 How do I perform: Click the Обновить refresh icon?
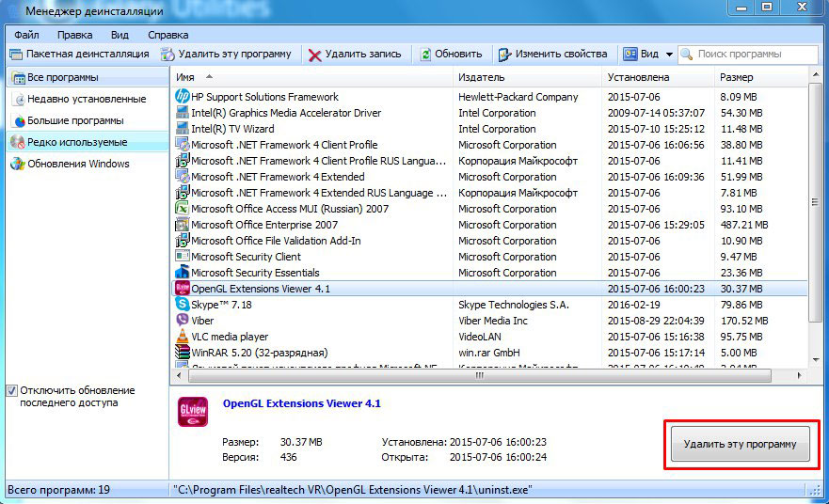tap(426, 55)
